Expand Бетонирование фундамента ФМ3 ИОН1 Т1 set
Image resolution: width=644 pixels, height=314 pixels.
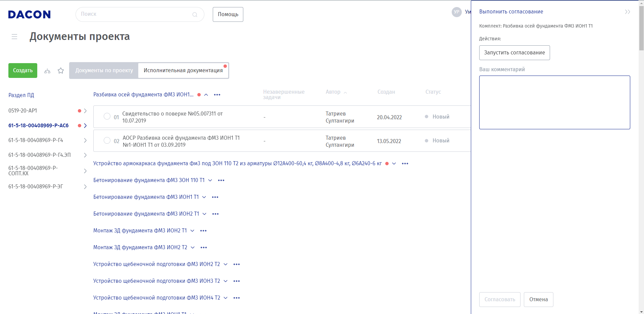tap(204, 197)
